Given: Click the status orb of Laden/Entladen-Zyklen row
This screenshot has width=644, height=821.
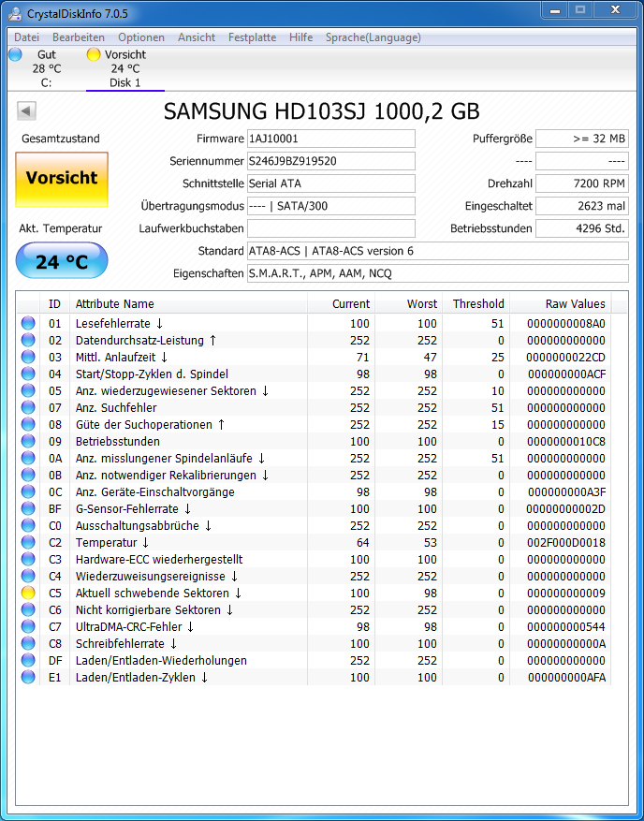Looking at the screenshot, I should [x=28, y=677].
